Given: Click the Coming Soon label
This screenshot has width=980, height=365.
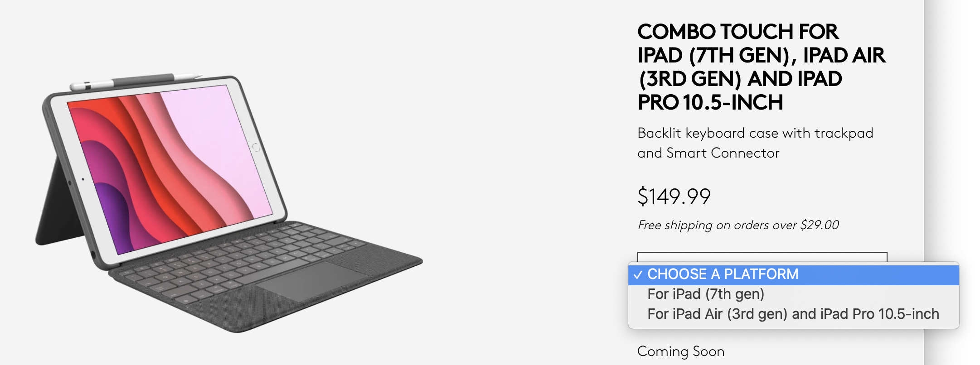Looking at the screenshot, I should 680,351.
